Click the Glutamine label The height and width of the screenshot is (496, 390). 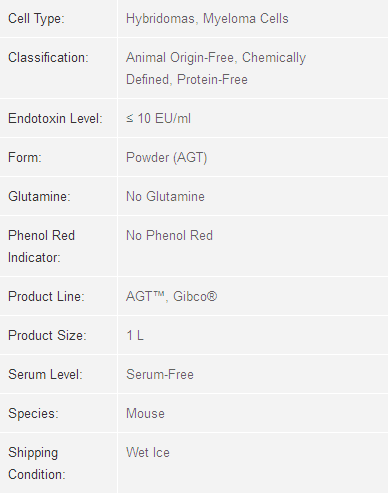tap(39, 196)
